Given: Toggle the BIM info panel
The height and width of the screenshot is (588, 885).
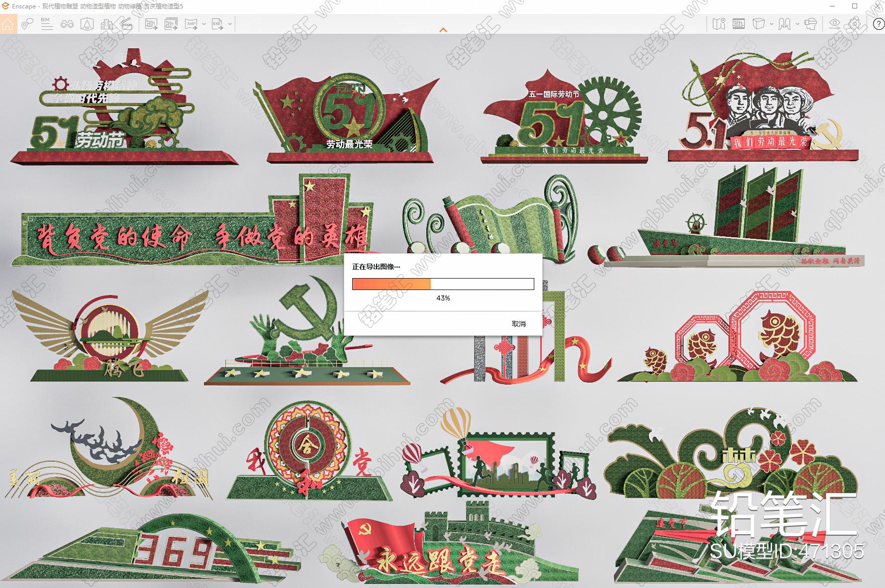Looking at the screenshot, I should (47, 23).
